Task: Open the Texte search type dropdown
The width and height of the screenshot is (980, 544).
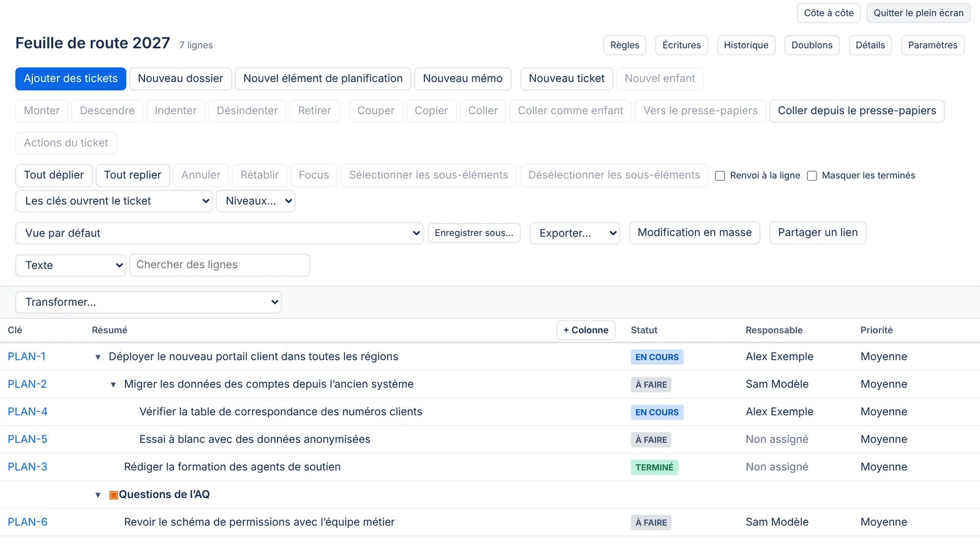Action: point(70,265)
